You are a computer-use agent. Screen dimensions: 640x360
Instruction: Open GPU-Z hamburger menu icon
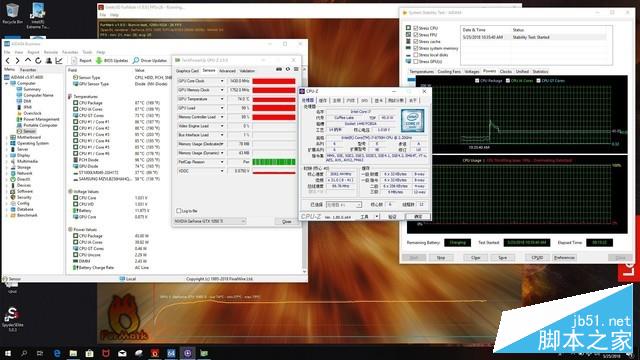coord(296,69)
